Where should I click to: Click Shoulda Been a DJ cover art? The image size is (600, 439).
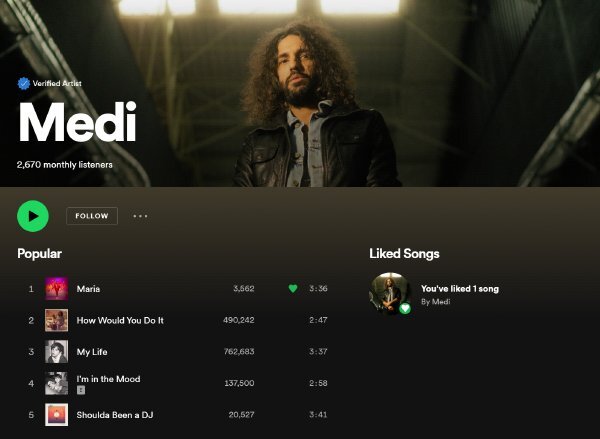tap(57, 415)
